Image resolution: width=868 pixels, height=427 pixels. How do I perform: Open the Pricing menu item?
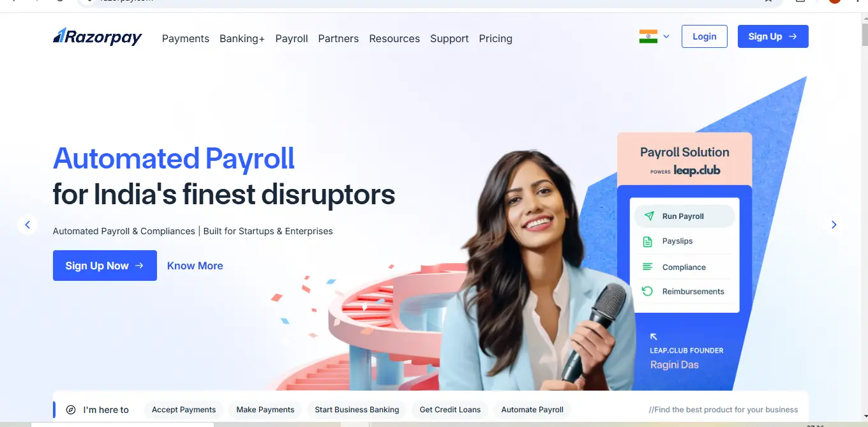tap(495, 38)
